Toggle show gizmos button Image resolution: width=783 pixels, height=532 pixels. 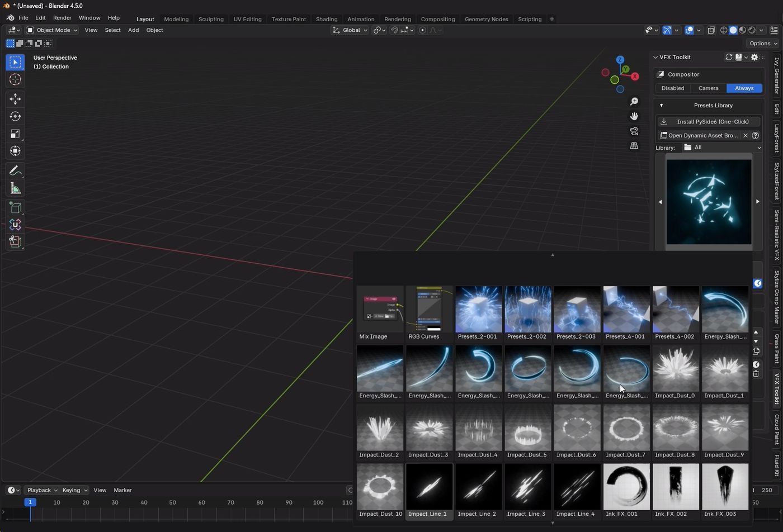pos(667,30)
